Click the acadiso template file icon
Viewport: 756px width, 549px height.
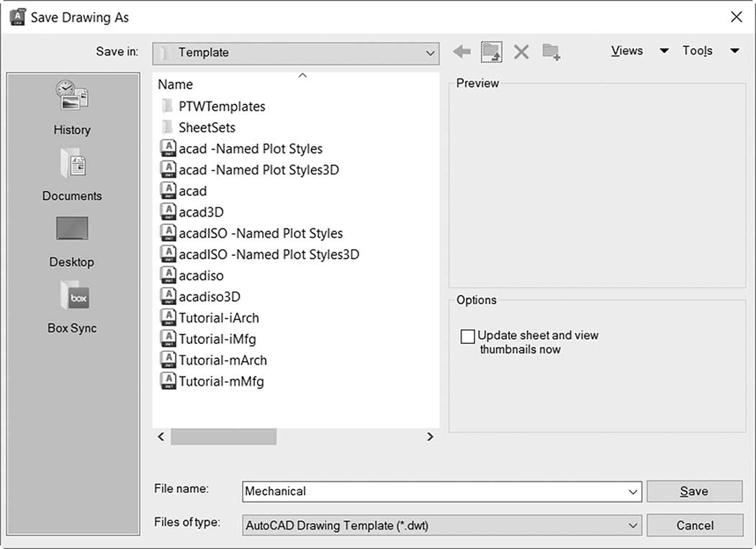168,276
